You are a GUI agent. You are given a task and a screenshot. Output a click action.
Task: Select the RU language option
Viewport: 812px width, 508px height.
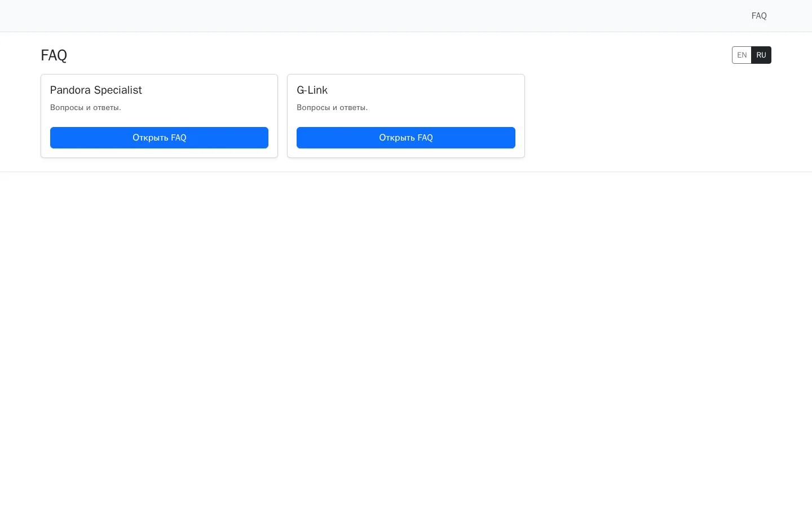tap(761, 55)
